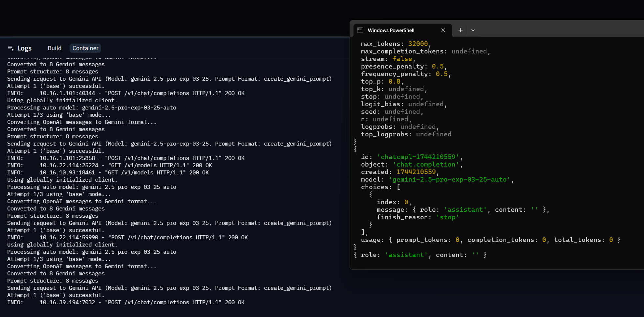Click the empty terminal title bar area

(558, 30)
